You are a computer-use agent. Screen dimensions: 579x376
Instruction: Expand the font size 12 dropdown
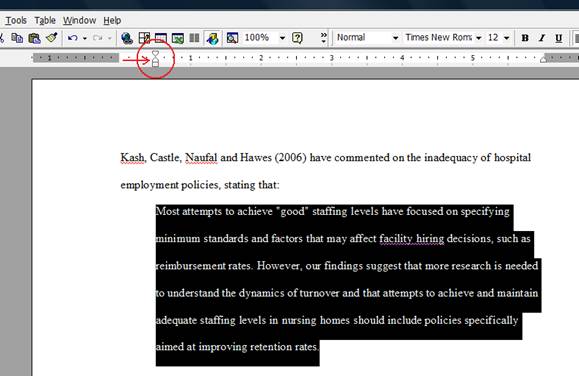tap(507, 38)
